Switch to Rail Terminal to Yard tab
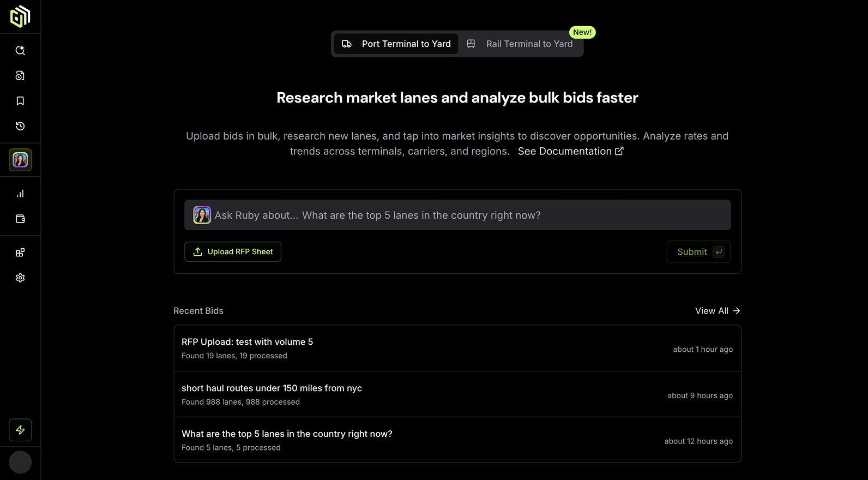 point(521,44)
